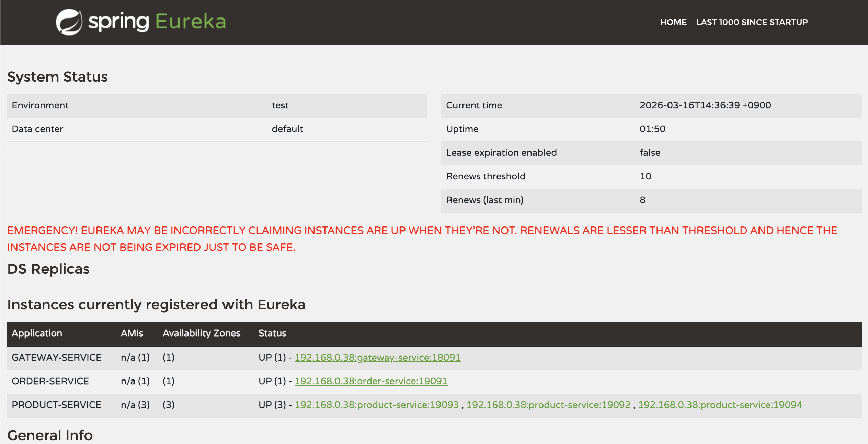Image resolution: width=868 pixels, height=444 pixels.
Task: Click the Lease expiration enabled row
Action: click(501, 153)
